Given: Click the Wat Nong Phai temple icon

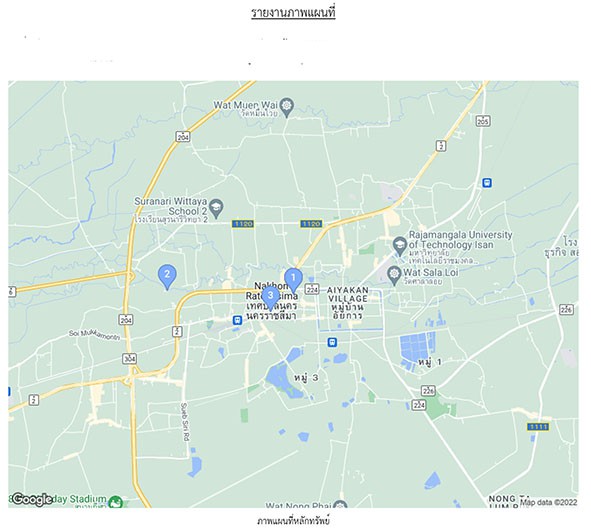Looking at the screenshot, I should pyautogui.click(x=340, y=504).
